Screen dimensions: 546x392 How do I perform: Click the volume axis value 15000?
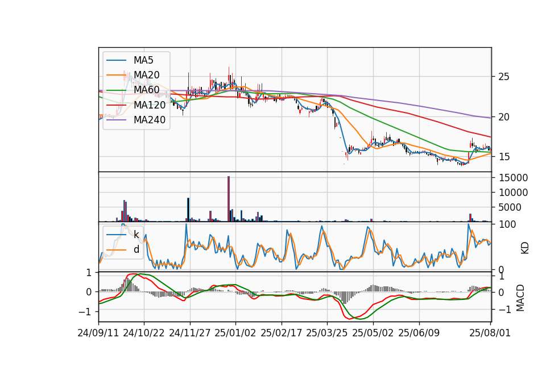click(513, 178)
